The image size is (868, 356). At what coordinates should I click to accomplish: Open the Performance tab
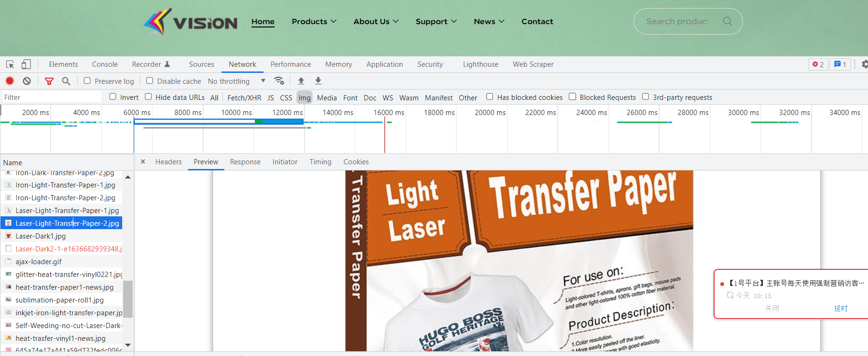(x=291, y=64)
